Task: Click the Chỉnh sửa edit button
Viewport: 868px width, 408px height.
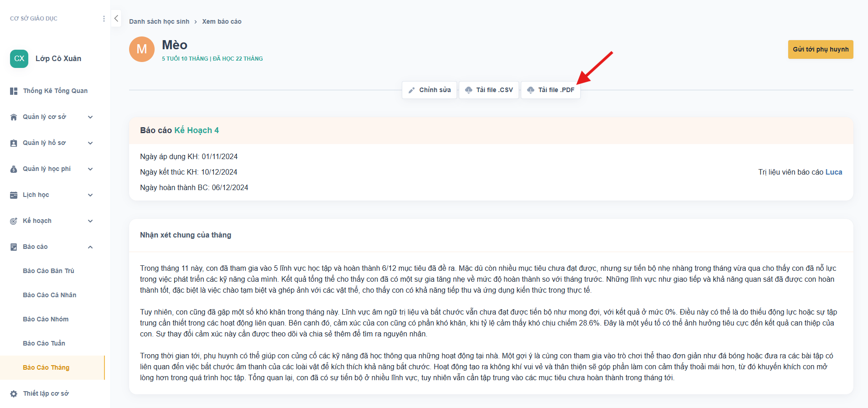Action: coord(429,90)
